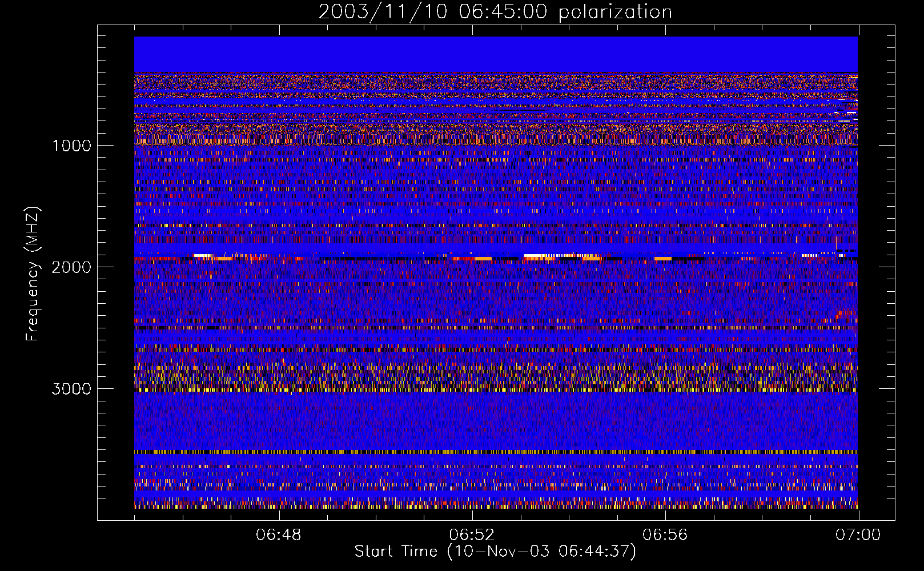Click the 3000 frequency tick label
The image size is (924, 571).
pos(71,389)
